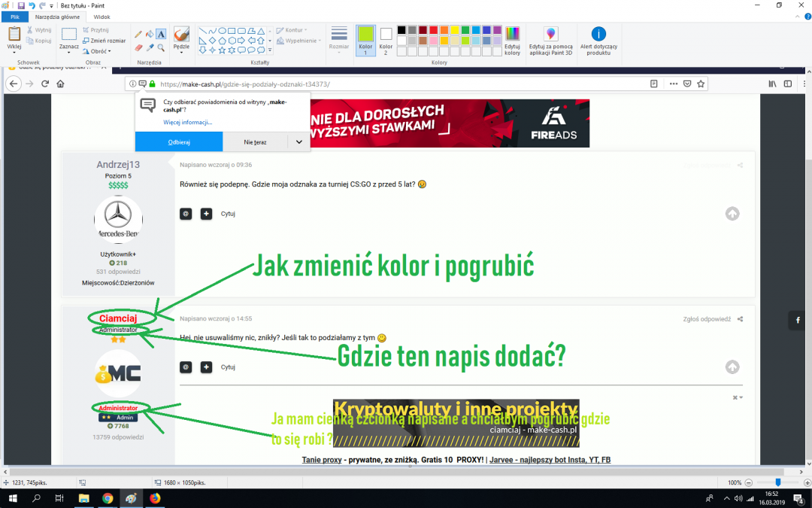The width and height of the screenshot is (812, 508).
Task: Select the rectangle shape in Kształty
Action: pyautogui.click(x=232, y=30)
